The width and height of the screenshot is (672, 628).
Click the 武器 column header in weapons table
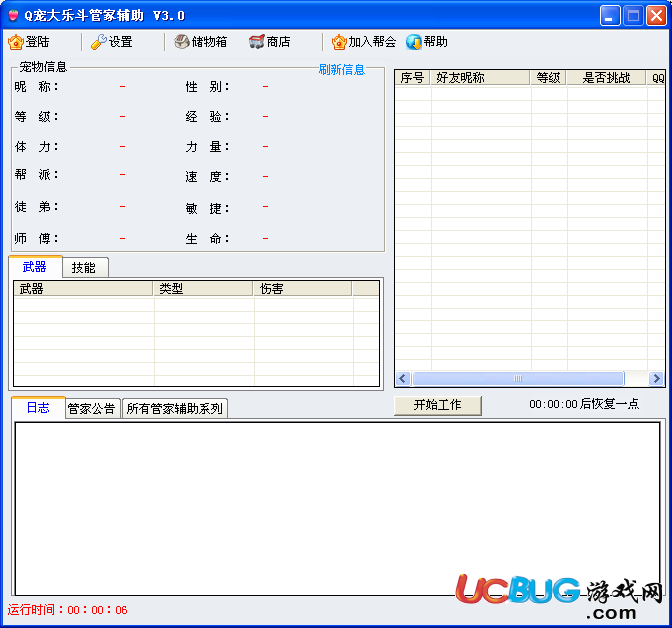[x=84, y=289]
